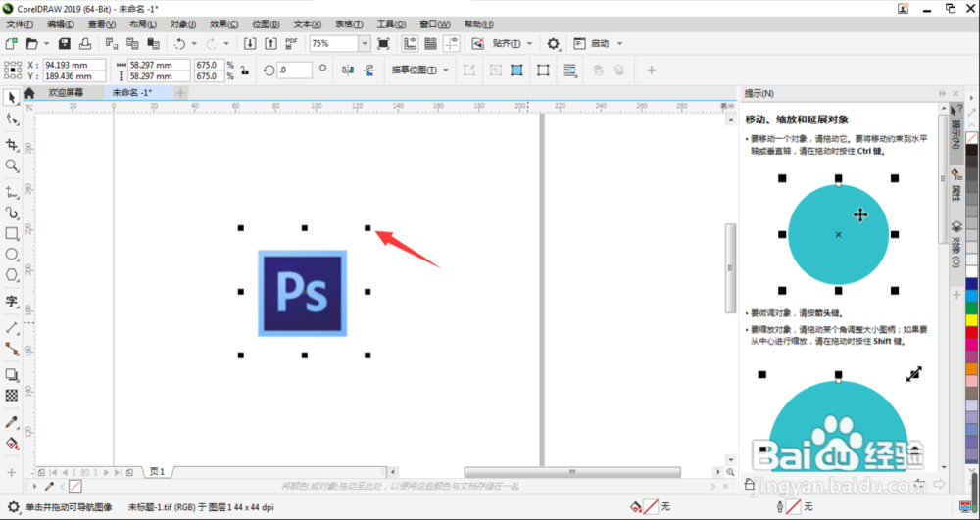Pick the red color swatch
This screenshot has width=980, height=520.
[x=972, y=332]
